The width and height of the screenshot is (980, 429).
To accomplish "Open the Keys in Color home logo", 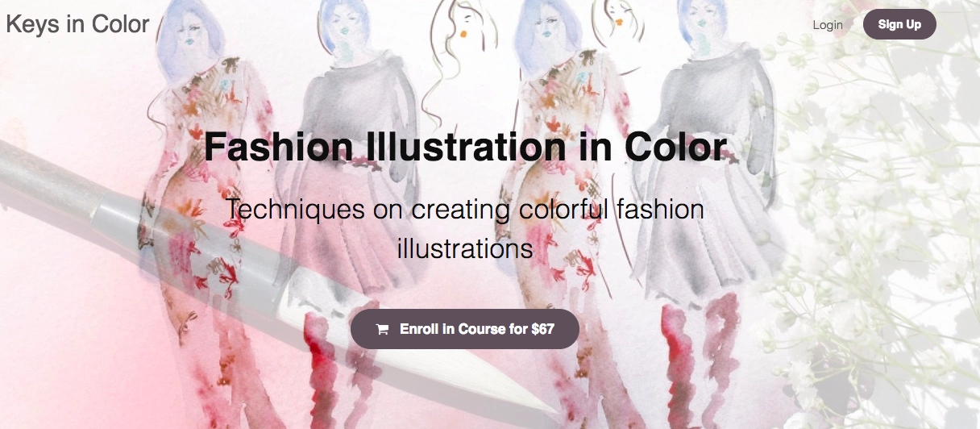I will [77, 24].
